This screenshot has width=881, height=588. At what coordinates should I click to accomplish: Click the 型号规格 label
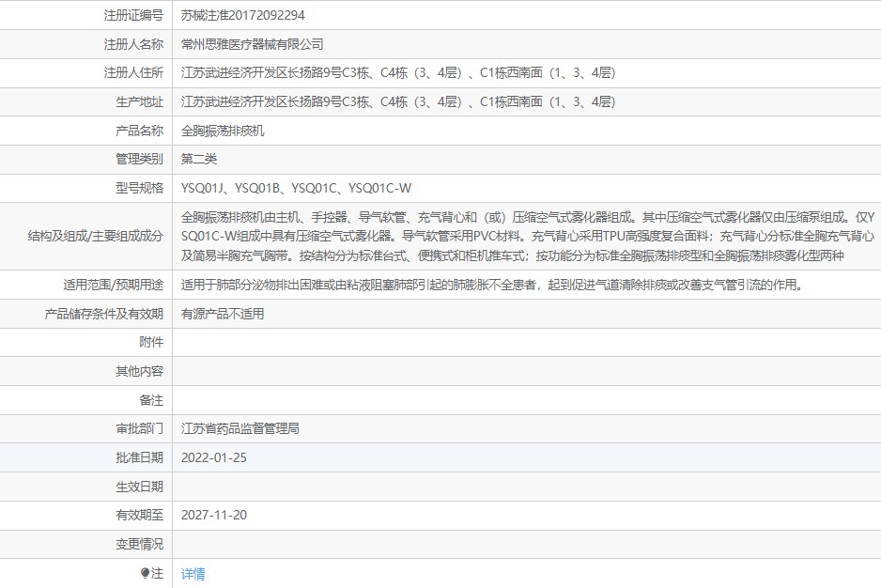pyautogui.click(x=139, y=188)
